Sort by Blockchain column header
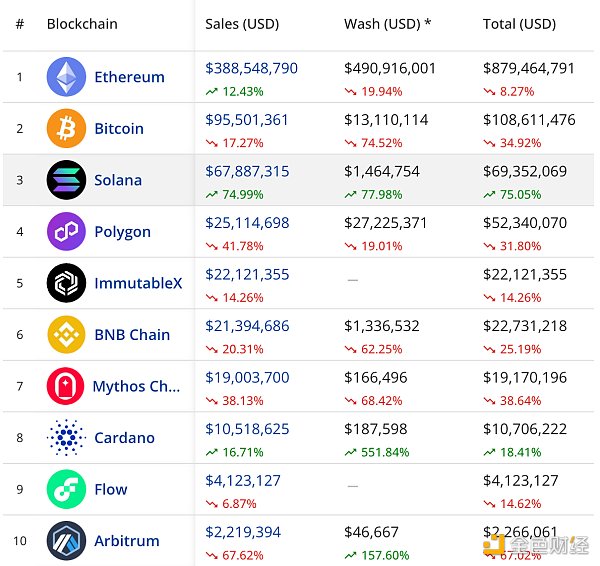Viewport: 600px width, 566px height. tap(83, 23)
